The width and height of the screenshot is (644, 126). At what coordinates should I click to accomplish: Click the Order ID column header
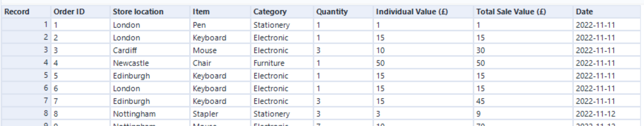click(69, 12)
